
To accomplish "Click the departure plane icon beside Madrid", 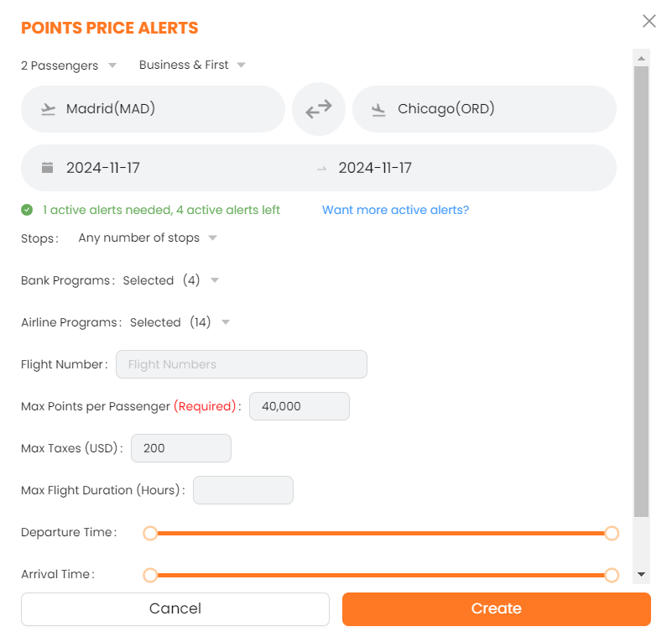I will coord(48,109).
